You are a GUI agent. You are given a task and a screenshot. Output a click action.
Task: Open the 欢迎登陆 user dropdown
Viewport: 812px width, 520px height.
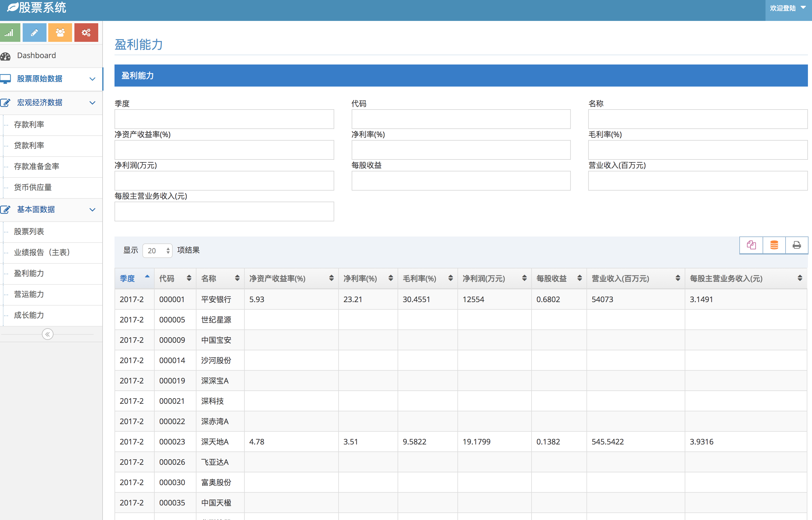788,8
